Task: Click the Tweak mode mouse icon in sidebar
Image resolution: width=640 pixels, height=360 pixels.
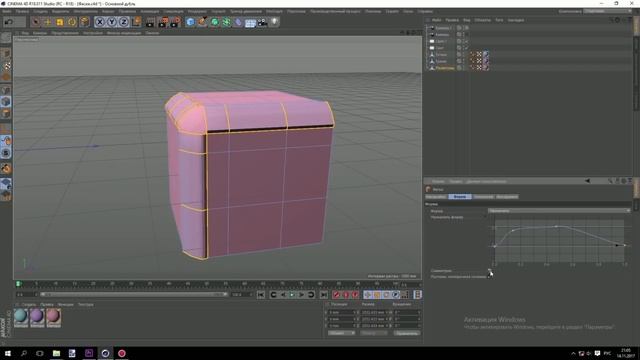Action: coord(6,141)
